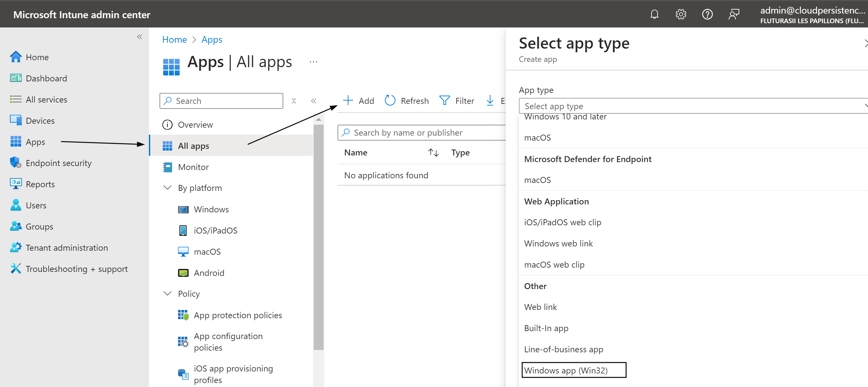The image size is (868, 387).
Task: Click the Endpoint security shield icon
Action: point(16,163)
